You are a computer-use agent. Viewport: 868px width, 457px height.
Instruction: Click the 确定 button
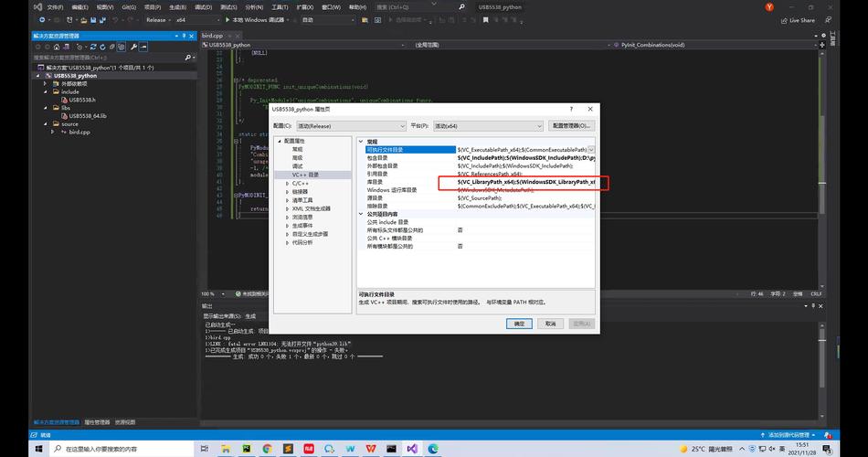[519, 324]
